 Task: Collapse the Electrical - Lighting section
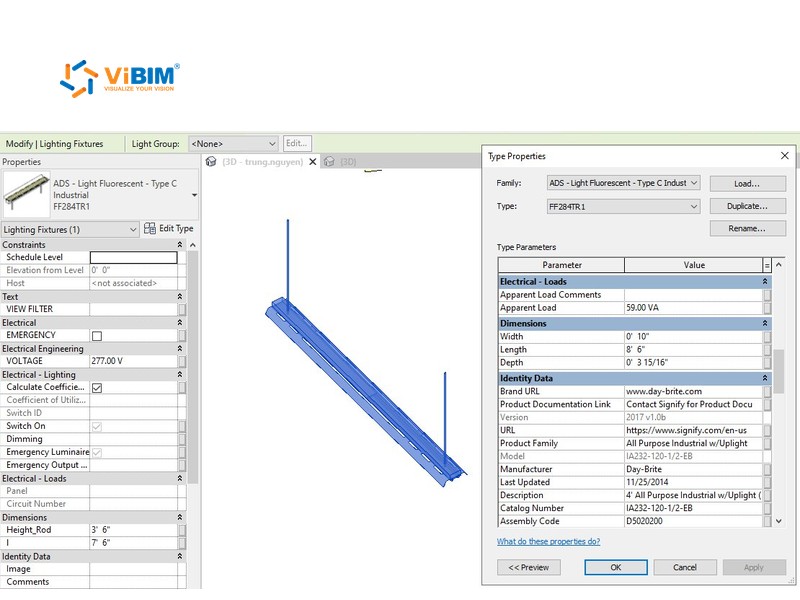tap(180, 374)
